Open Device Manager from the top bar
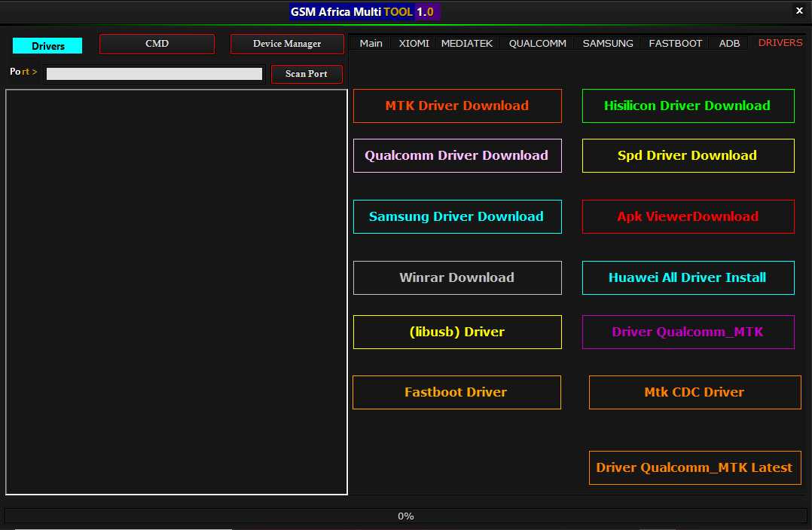The width and height of the screenshot is (812, 530). 287,44
